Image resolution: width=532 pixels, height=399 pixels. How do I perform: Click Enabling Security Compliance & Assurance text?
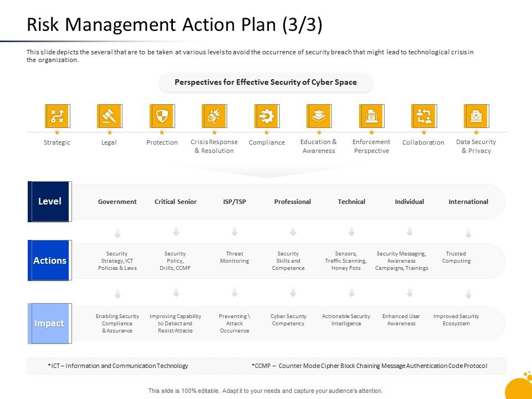117,323
